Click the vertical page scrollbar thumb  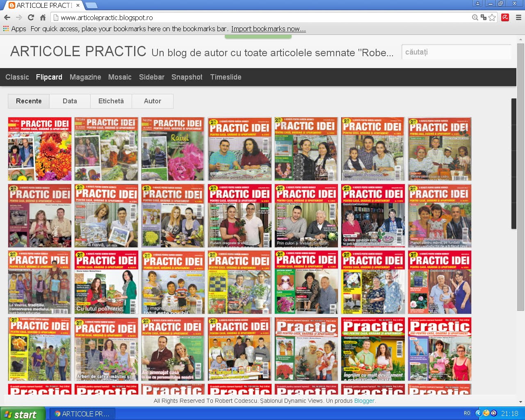click(520, 176)
